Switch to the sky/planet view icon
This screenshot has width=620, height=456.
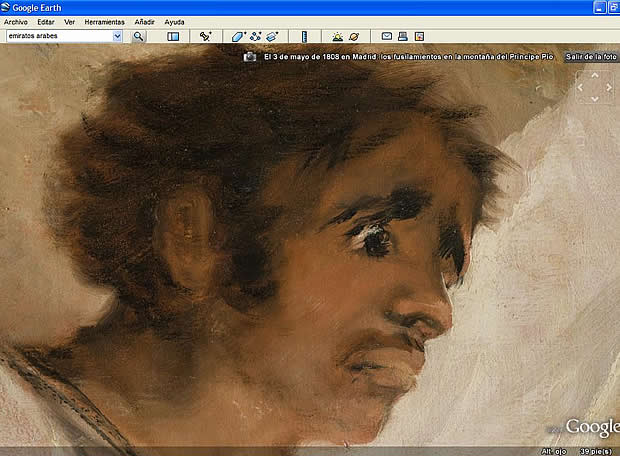click(354, 36)
